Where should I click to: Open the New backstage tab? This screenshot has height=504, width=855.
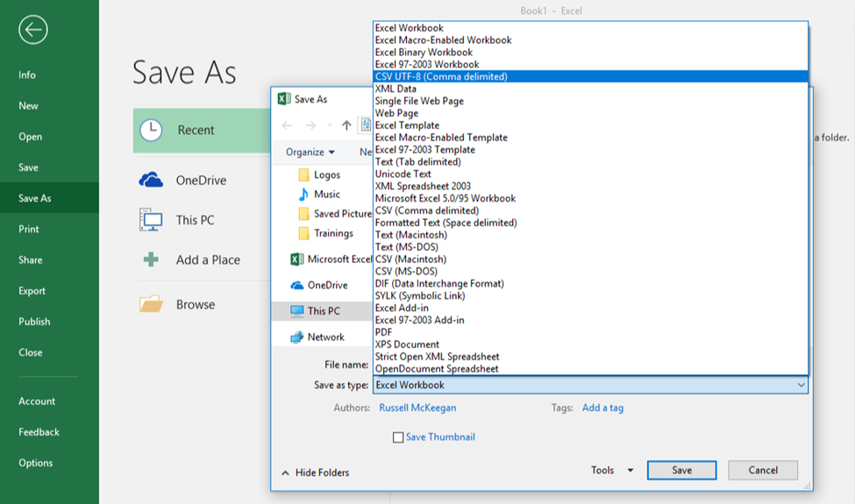pyautogui.click(x=49, y=106)
